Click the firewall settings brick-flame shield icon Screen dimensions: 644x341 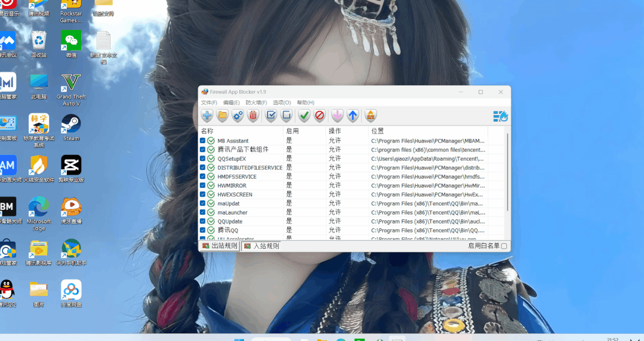tap(371, 116)
